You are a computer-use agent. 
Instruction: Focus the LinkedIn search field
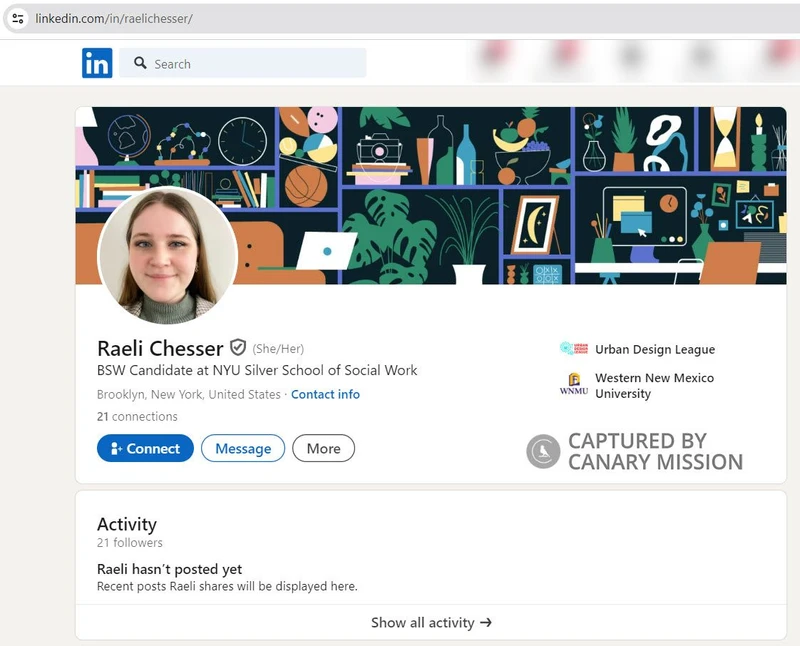pyautogui.click(x=243, y=63)
